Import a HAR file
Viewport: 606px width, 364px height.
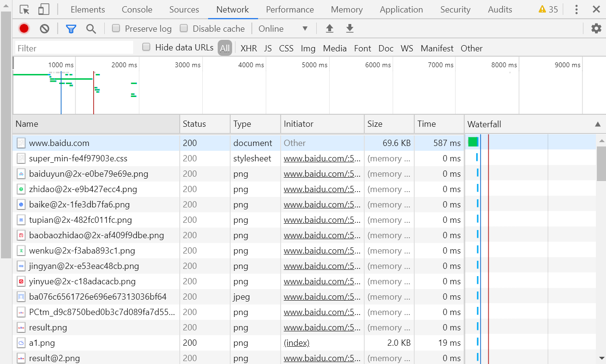(329, 28)
